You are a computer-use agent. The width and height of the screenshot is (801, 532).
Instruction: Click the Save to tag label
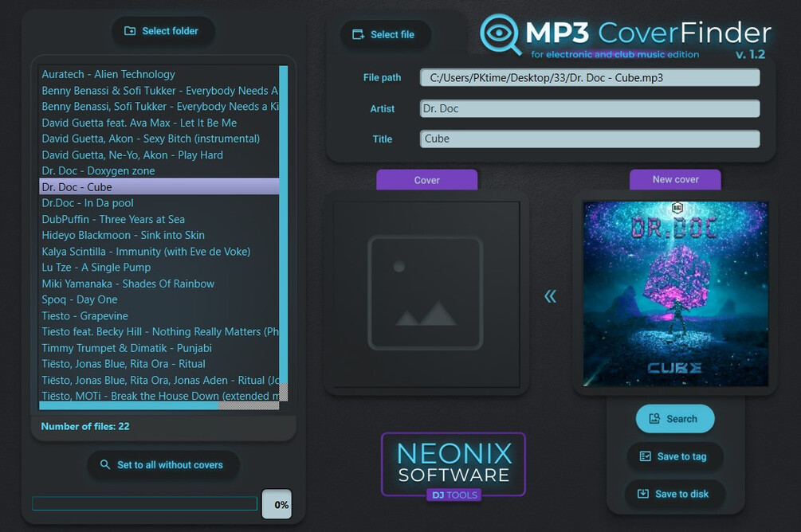tap(681, 456)
